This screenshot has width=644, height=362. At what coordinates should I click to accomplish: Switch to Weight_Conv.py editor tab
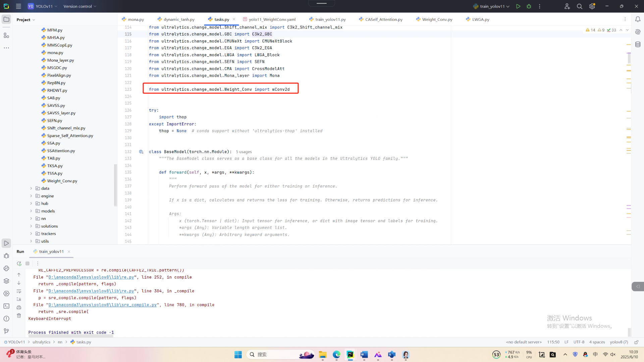pos(437,19)
